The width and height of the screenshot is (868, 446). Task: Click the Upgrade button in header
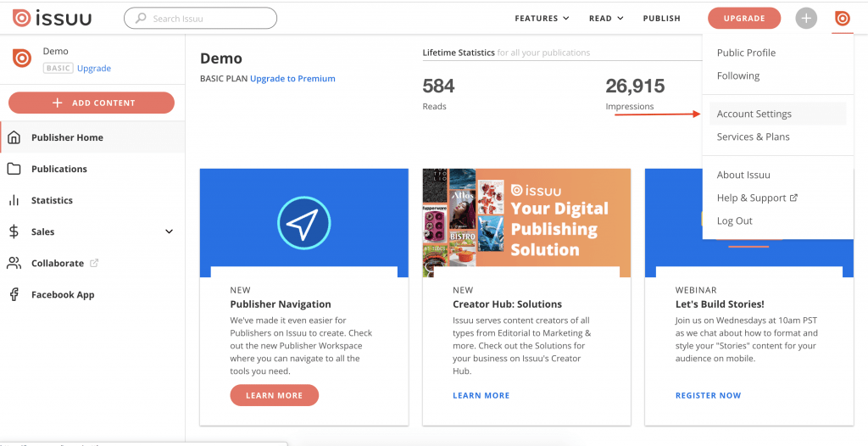coord(744,19)
